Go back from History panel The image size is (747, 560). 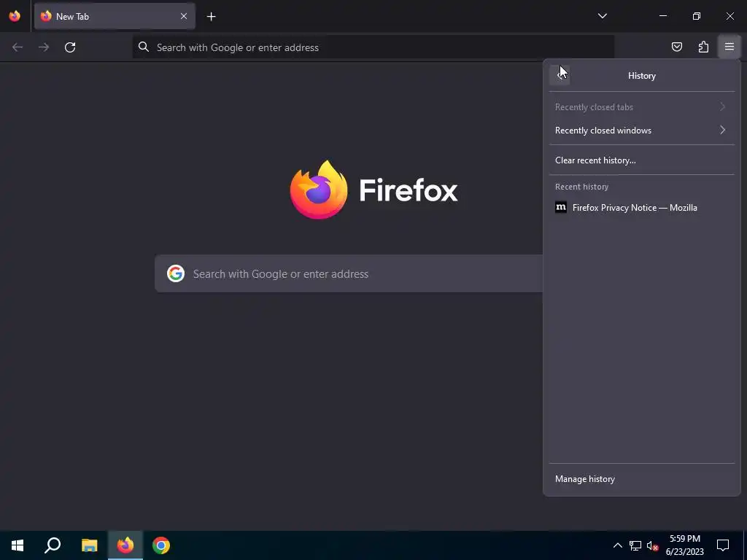point(560,75)
